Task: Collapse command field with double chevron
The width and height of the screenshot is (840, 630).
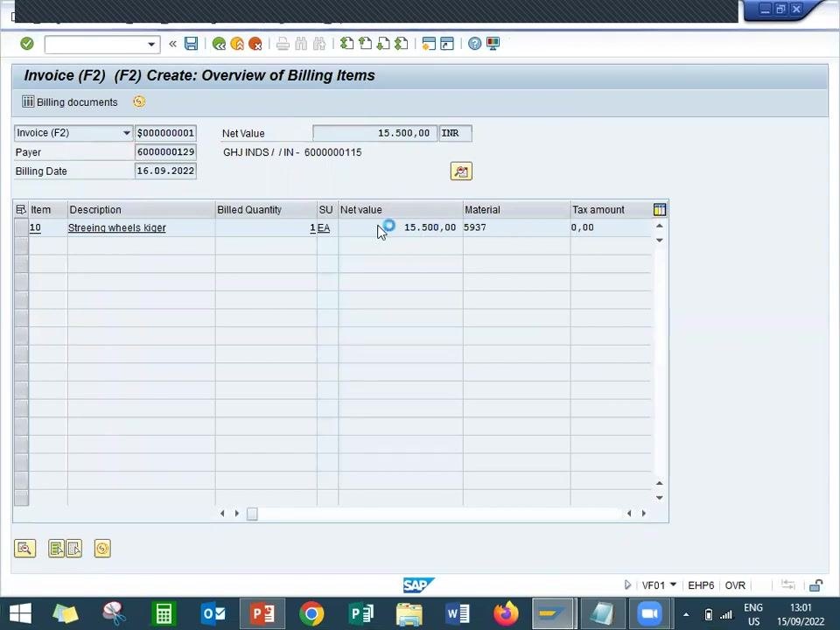Action: coord(172,44)
